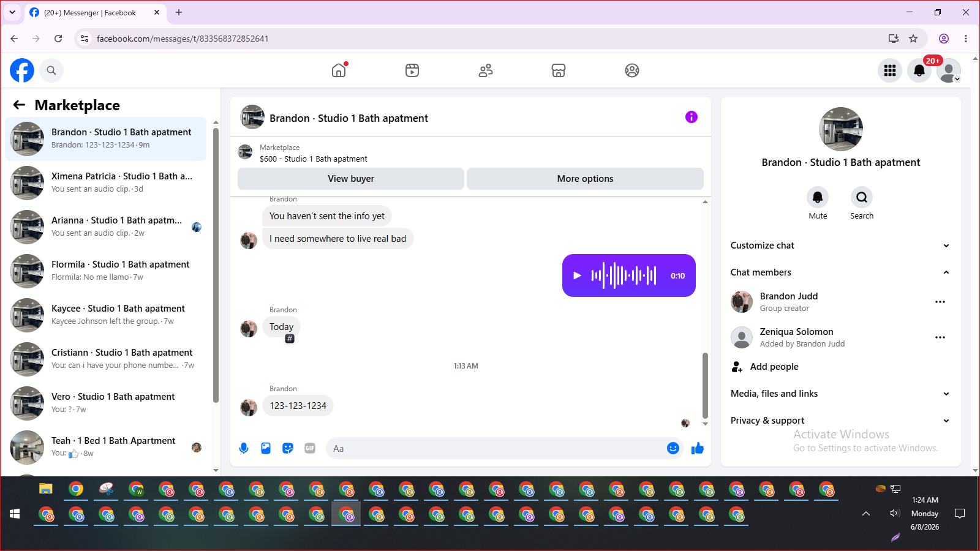Click Zeniqua Solomon in chat members
The height and width of the screenshot is (551, 980).
point(797,332)
